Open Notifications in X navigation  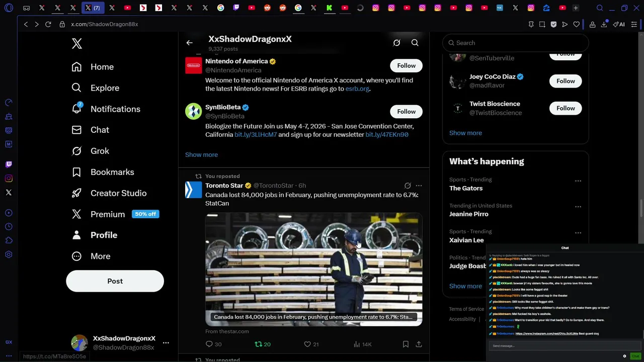pos(106,109)
